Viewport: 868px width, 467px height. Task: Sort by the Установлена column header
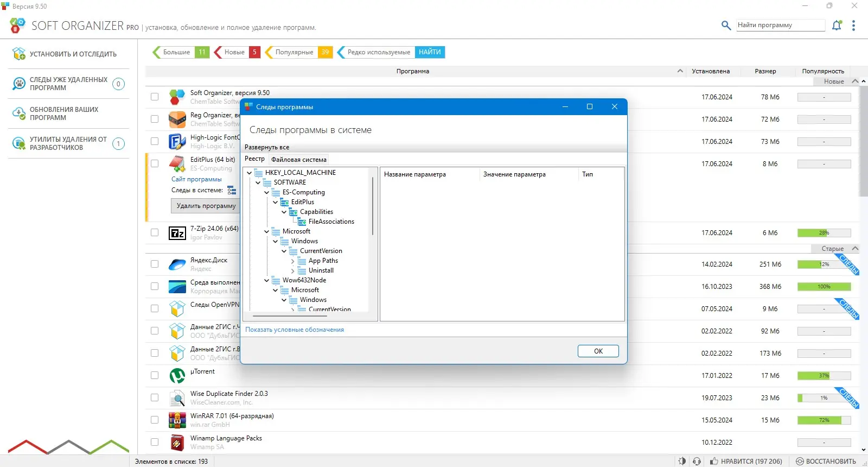711,71
